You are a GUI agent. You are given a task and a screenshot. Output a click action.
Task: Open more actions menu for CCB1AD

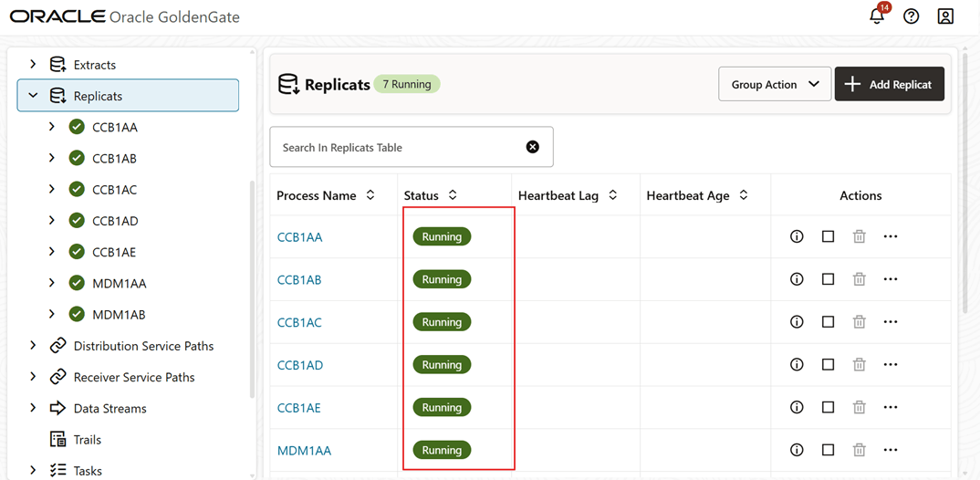pyautogui.click(x=891, y=364)
